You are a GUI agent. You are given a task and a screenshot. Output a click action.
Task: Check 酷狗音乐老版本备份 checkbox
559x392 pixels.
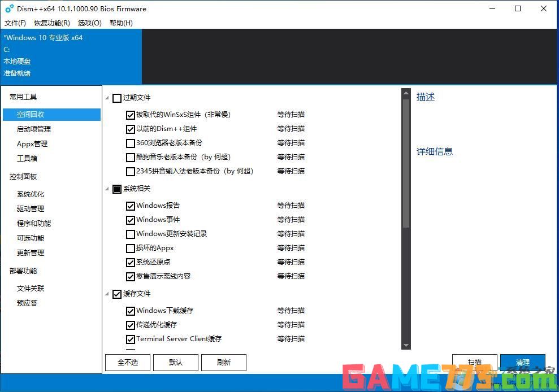[x=131, y=157]
